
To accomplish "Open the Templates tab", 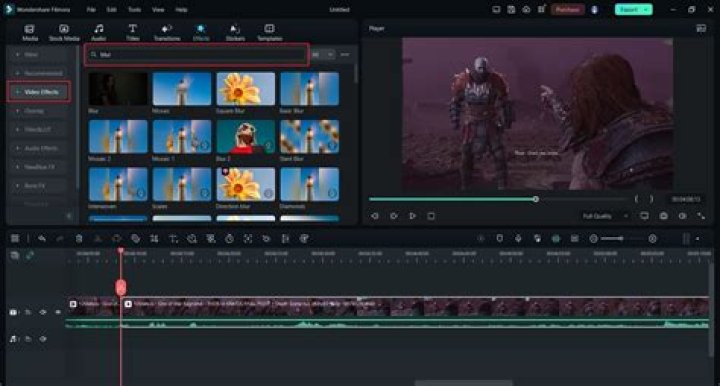I will tap(270, 33).
